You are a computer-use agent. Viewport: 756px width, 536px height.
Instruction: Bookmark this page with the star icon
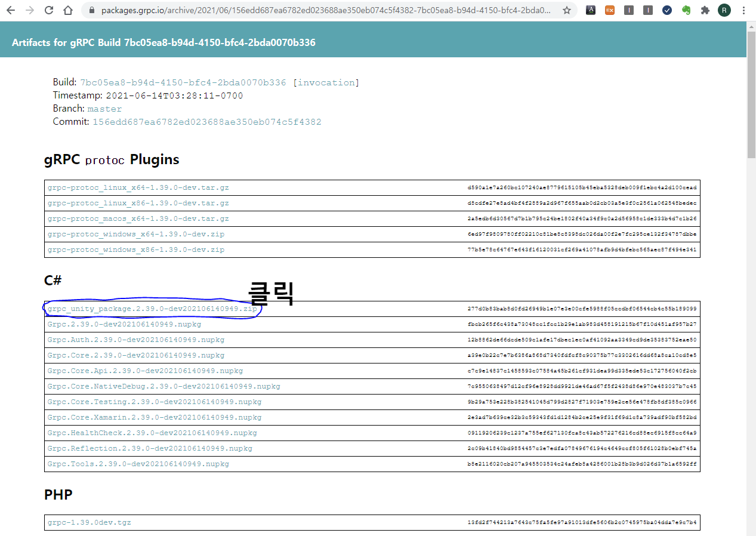pos(566,10)
